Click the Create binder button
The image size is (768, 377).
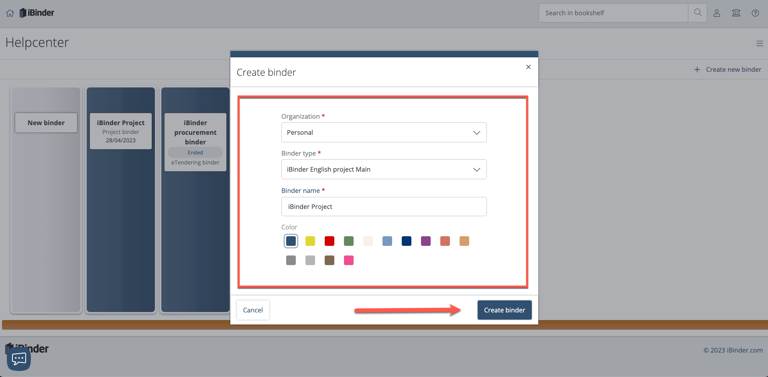coord(504,310)
